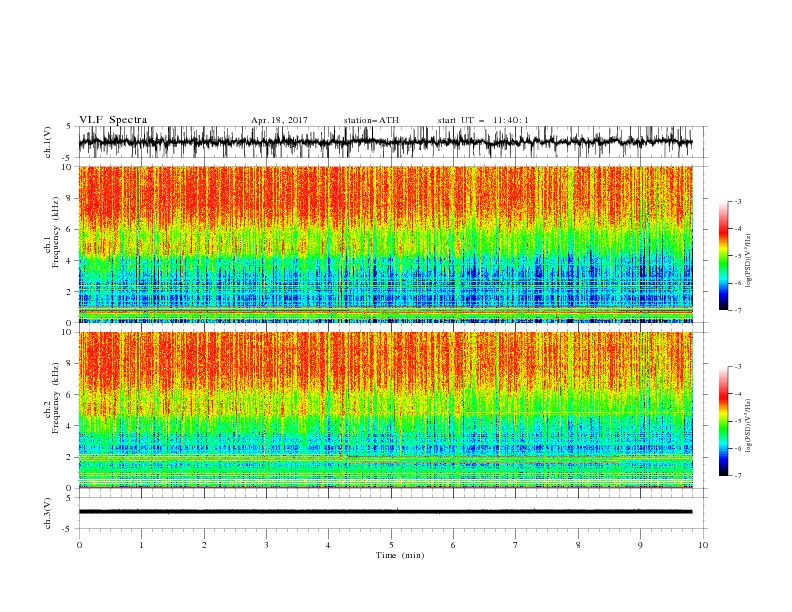Image resolution: width=792 pixels, height=612 pixels.
Task: Click time axis tick label "0"
Action: 79,545
